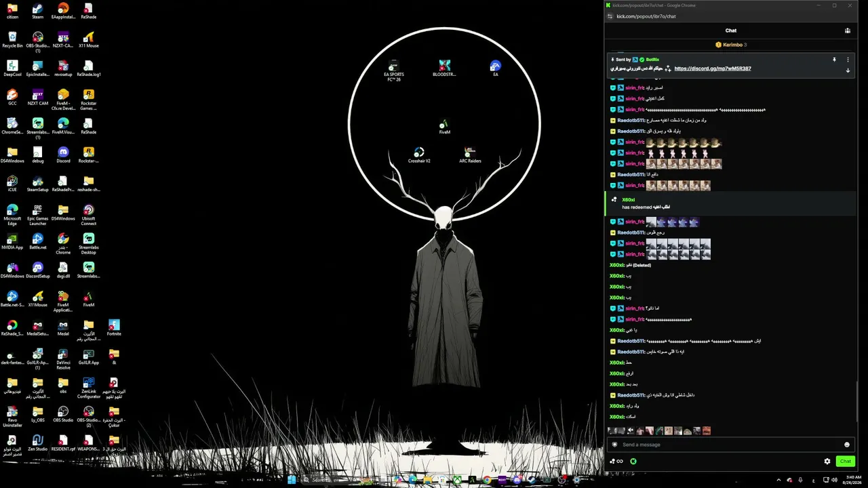Open the Fortnite desktop shortcut
Screen dimensions: 868x488
tap(114, 328)
